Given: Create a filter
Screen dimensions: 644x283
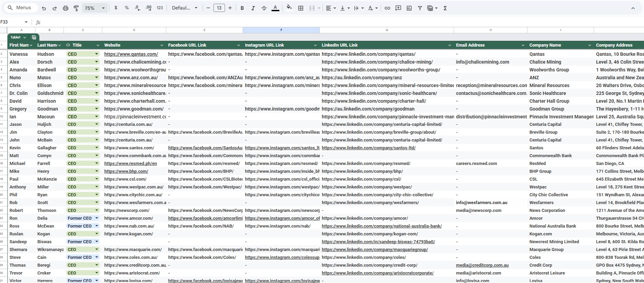Looking at the screenshot, I should [x=420, y=8].
